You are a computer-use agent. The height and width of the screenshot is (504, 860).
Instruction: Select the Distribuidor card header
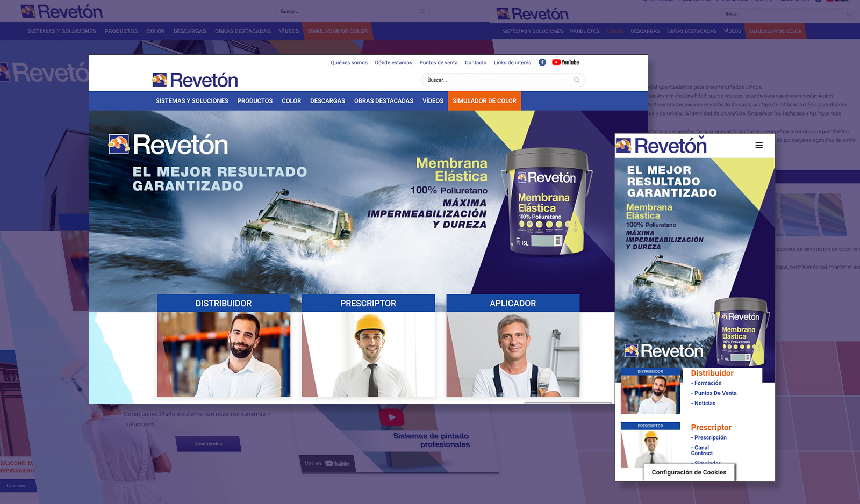point(224,303)
